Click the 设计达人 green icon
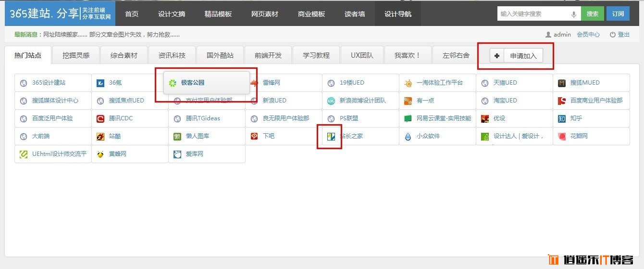Viewport: 644px width, 269px height. 485,137
